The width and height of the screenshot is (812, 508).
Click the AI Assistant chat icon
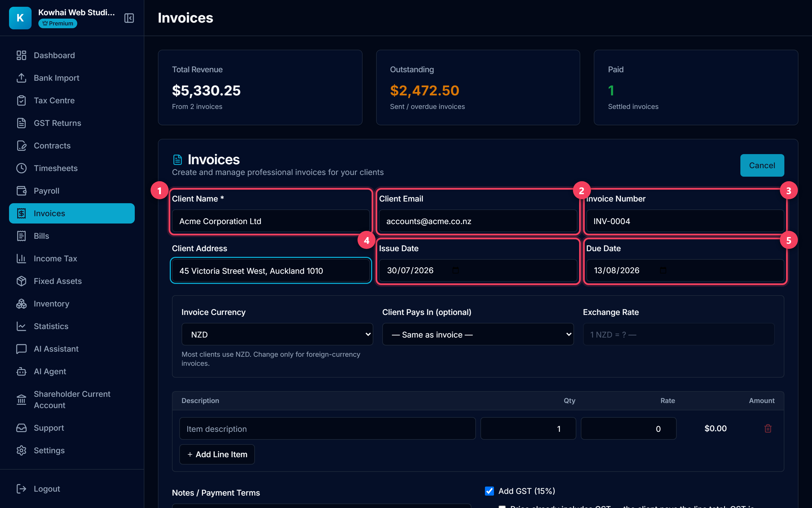tap(21, 349)
